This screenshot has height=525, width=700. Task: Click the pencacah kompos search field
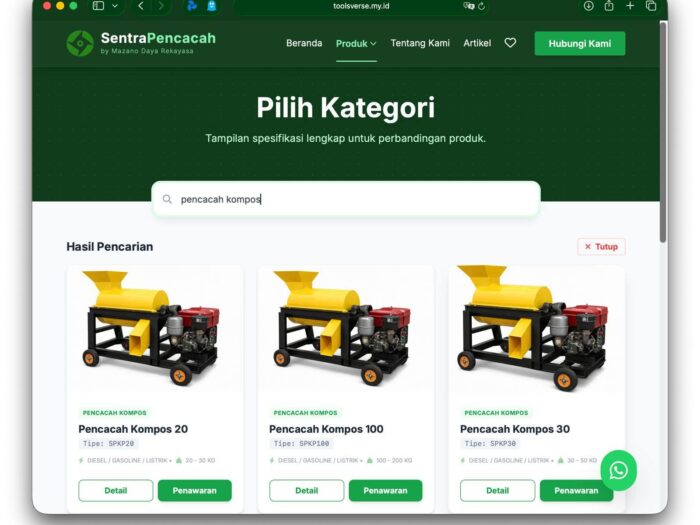click(x=346, y=199)
